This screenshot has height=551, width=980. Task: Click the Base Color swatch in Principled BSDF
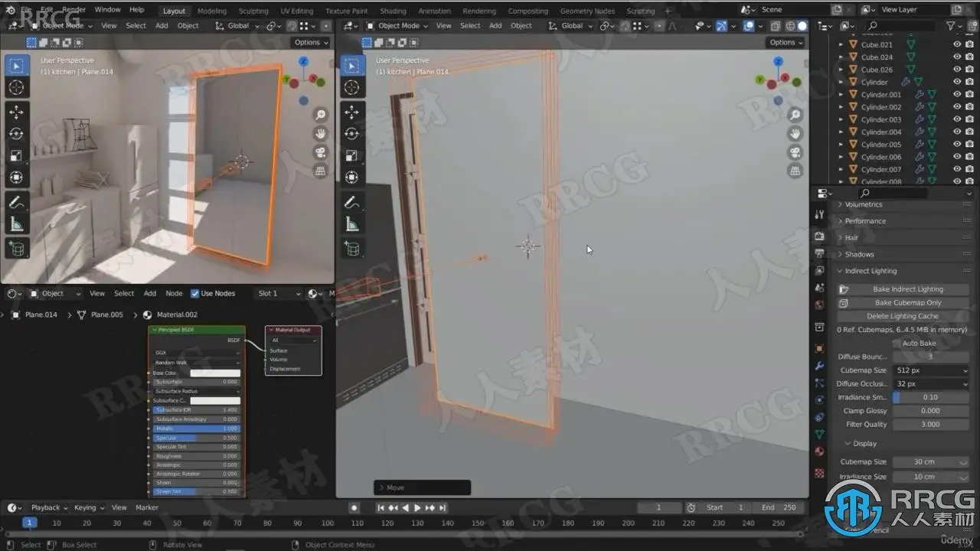215,373
